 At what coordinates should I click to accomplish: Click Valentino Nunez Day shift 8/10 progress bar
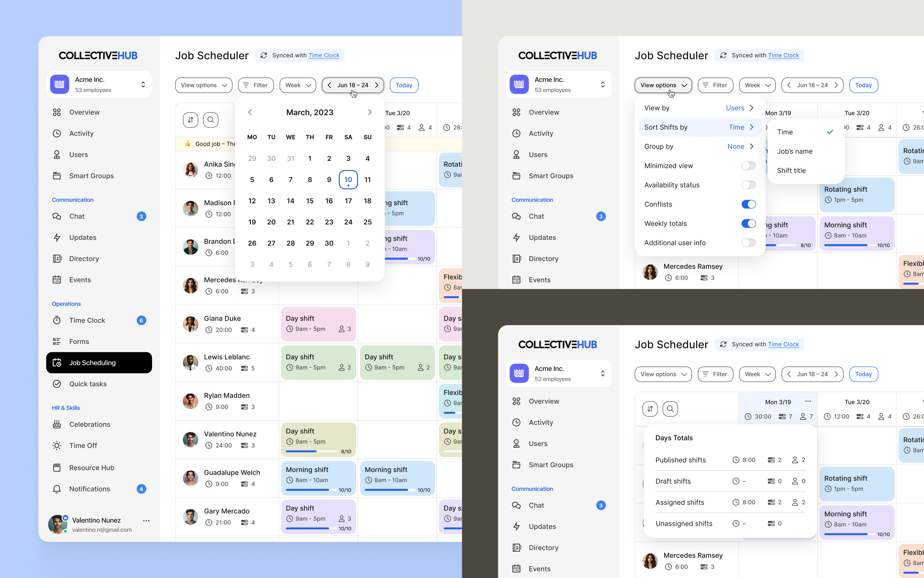pyautogui.click(x=312, y=451)
